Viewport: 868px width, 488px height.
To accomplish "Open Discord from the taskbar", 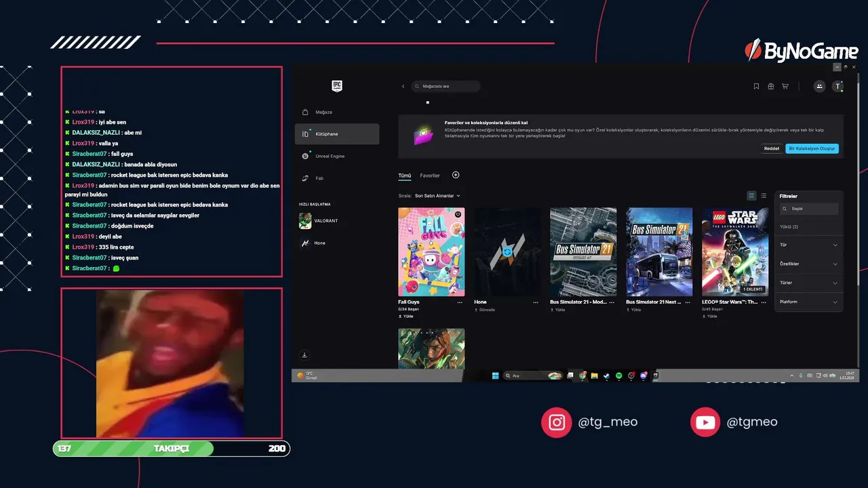I will tap(644, 375).
